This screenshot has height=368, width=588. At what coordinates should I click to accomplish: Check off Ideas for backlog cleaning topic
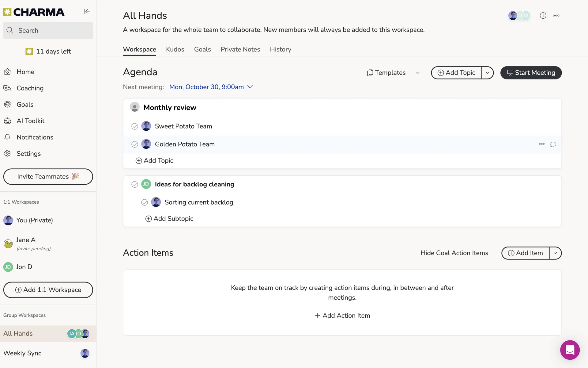(135, 184)
